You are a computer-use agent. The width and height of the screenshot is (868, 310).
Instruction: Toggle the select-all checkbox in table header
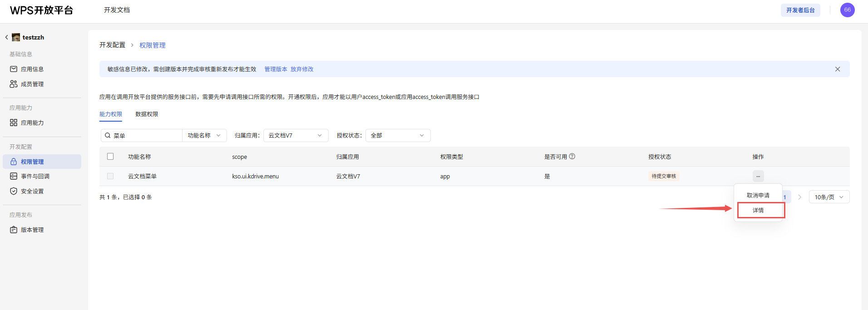pyautogui.click(x=110, y=157)
